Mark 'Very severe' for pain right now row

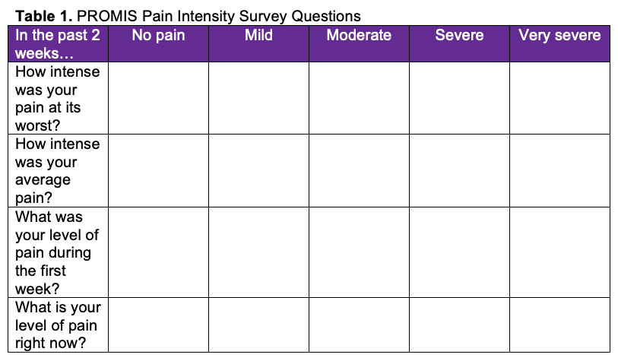coord(559,325)
